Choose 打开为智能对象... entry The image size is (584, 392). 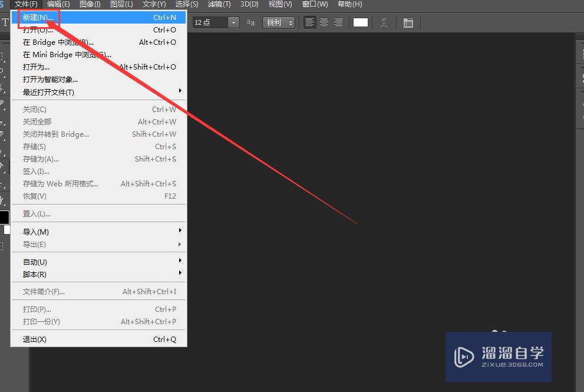98,80
